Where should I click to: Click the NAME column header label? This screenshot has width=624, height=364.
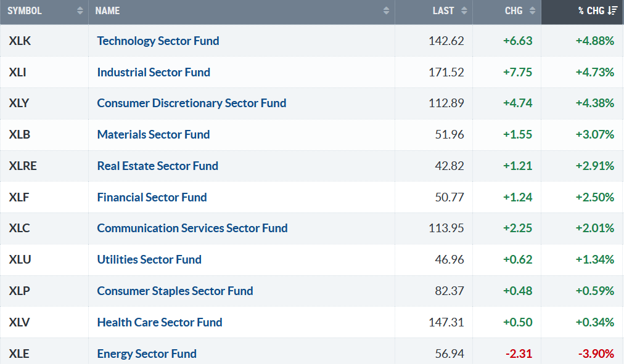(x=108, y=11)
